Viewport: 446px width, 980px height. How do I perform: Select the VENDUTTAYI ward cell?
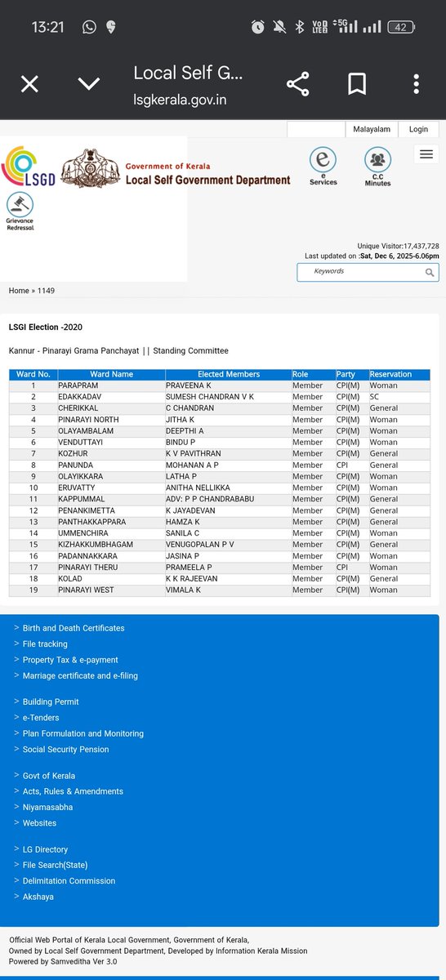click(x=111, y=442)
